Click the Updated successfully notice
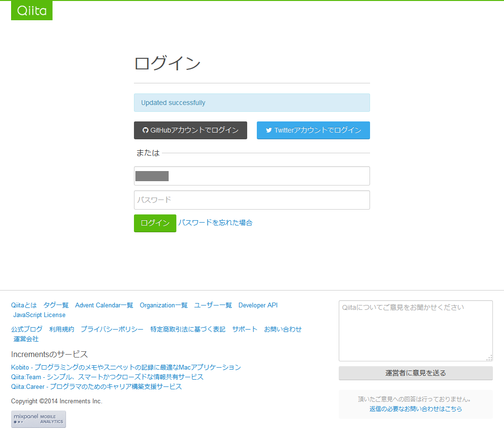This screenshot has height=438, width=504. (252, 103)
